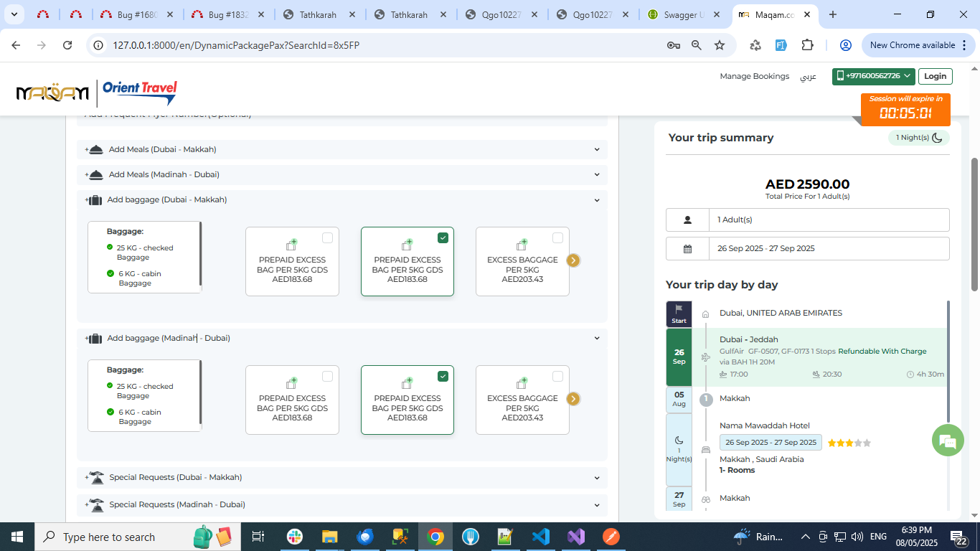Check first PREPAID EXCESS BAG for Madinah - Dubai
The width and height of the screenshot is (980, 551).
click(x=327, y=377)
